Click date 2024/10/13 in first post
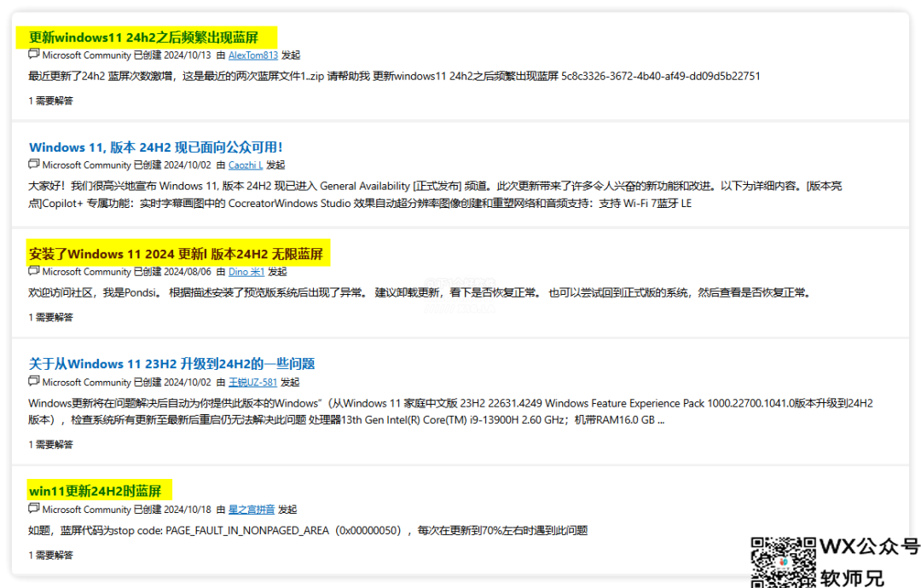 coord(188,55)
